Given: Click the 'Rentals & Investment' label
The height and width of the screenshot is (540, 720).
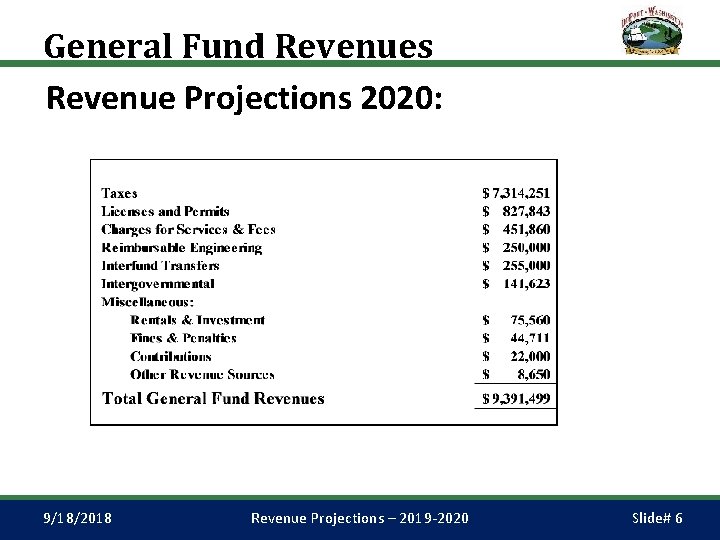Looking at the screenshot, I should click(197, 320).
